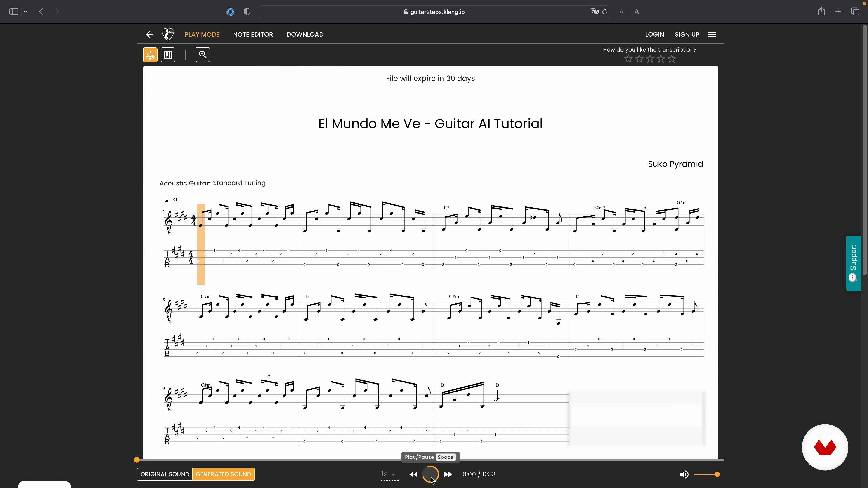Open the hamburger menu next to Sign Up

click(x=712, y=34)
